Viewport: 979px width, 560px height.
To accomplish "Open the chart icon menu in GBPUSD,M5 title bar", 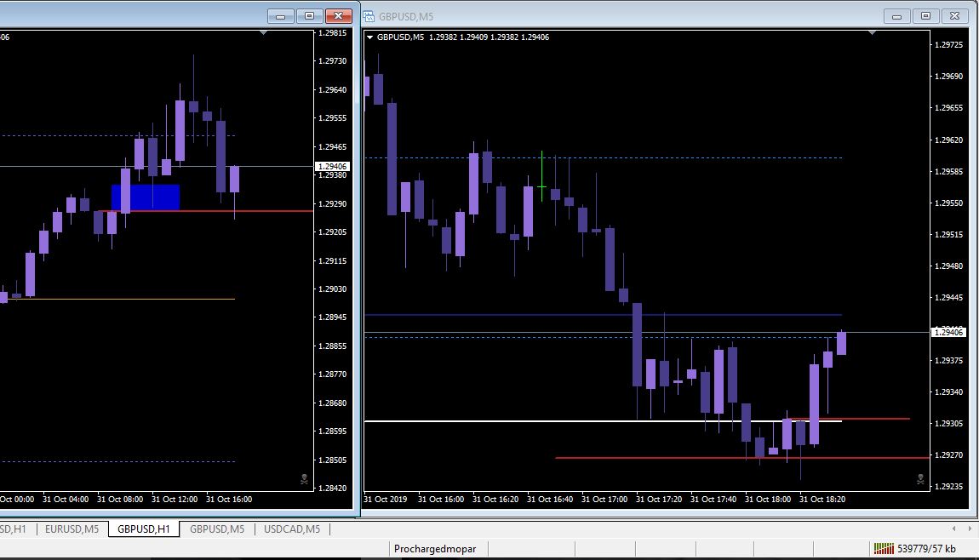I will (369, 17).
